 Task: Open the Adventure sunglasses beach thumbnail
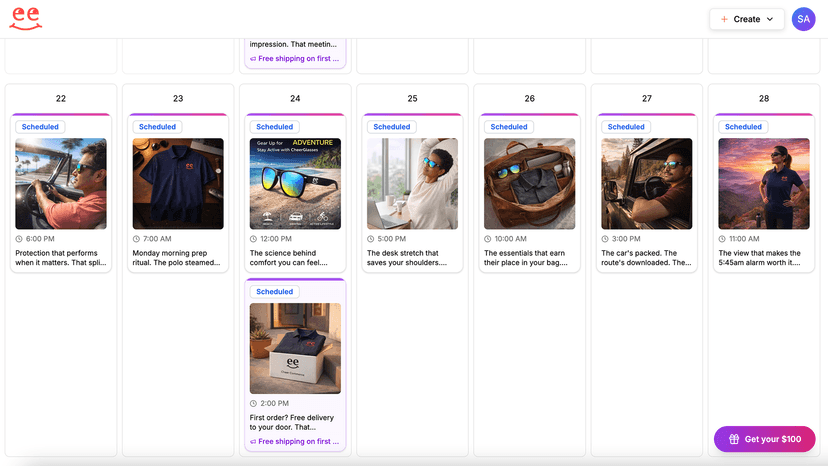pos(295,183)
